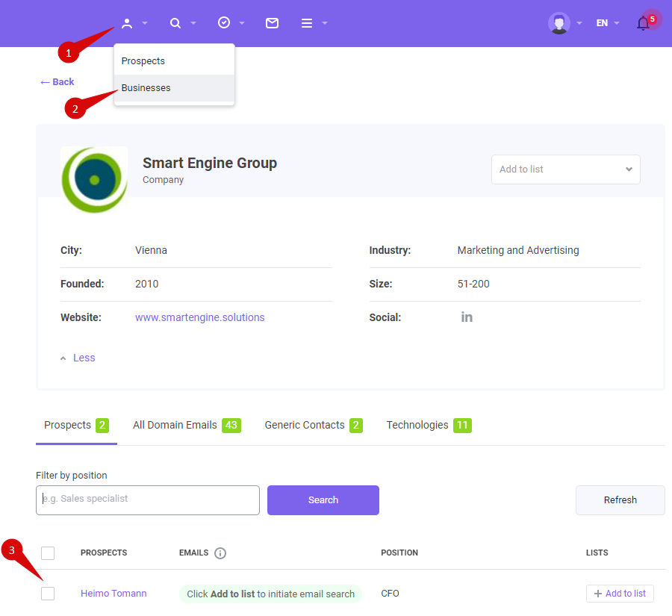Image resolution: width=672 pixels, height=616 pixels.
Task: Collapse company details with Less
Action: point(78,358)
